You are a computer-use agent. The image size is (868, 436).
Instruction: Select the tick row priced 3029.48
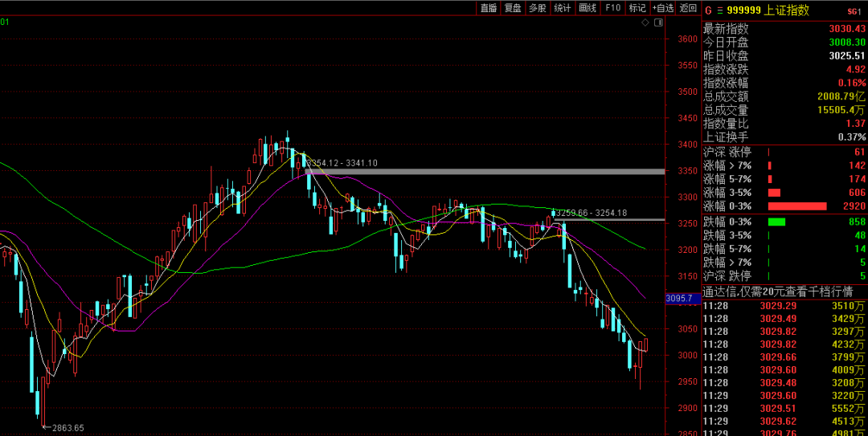click(x=784, y=382)
